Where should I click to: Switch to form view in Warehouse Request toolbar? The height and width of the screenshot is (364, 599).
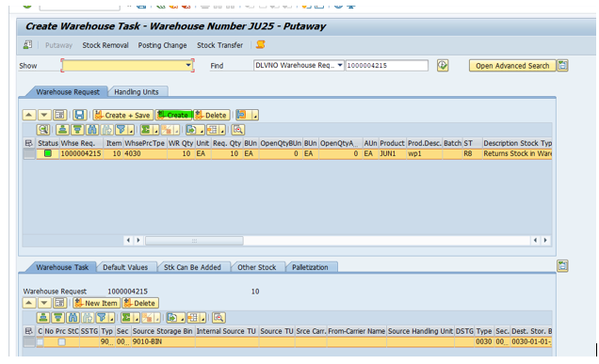[x=59, y=115]
